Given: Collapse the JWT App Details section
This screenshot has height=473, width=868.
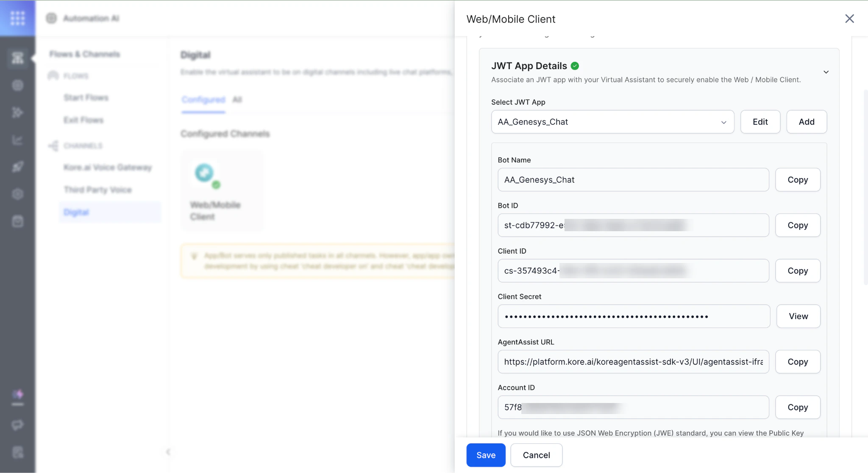Looking at the screenshot, I should tap(826, 72).
